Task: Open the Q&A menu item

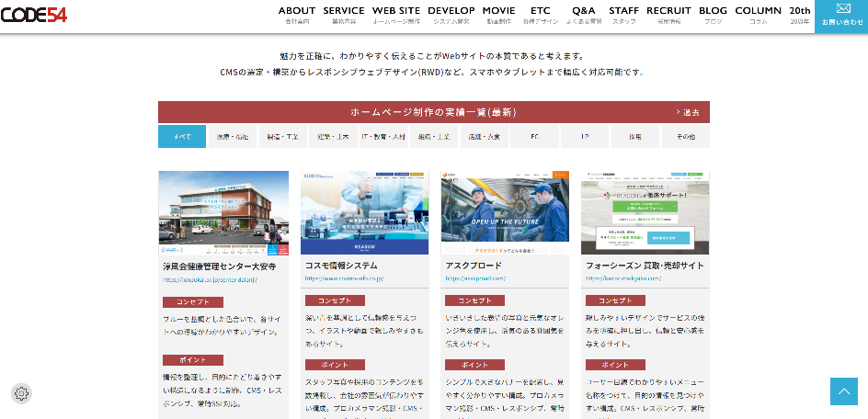Action: coord(583,15)
